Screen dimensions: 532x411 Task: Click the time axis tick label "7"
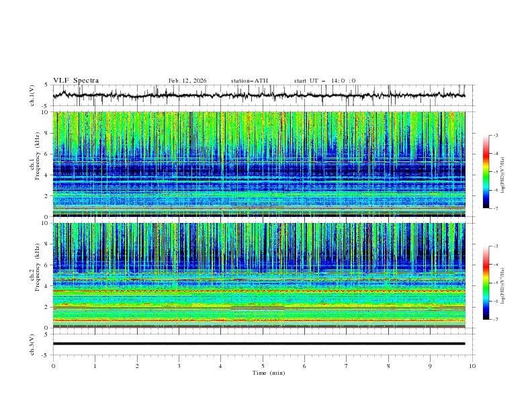(x=347, y=366)
